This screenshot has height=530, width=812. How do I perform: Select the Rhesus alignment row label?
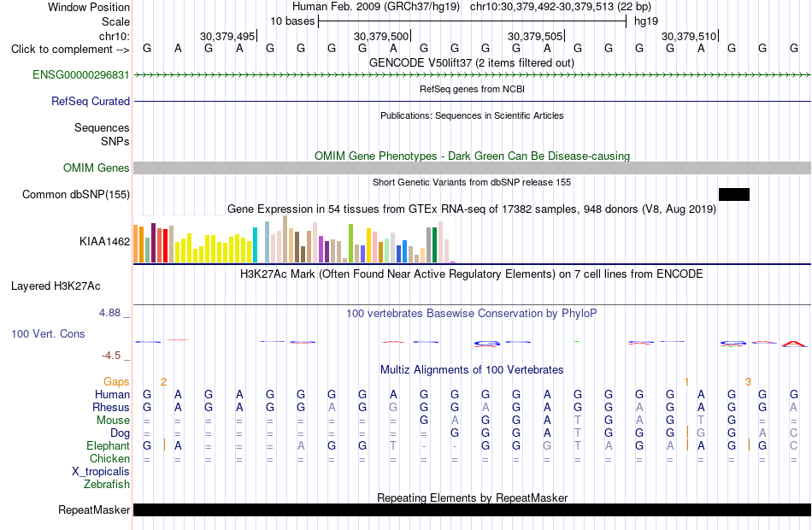[x=111, y=407]
